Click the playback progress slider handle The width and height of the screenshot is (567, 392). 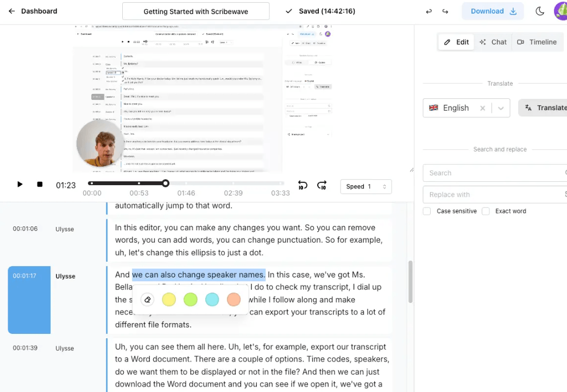[x=166, y=184]
